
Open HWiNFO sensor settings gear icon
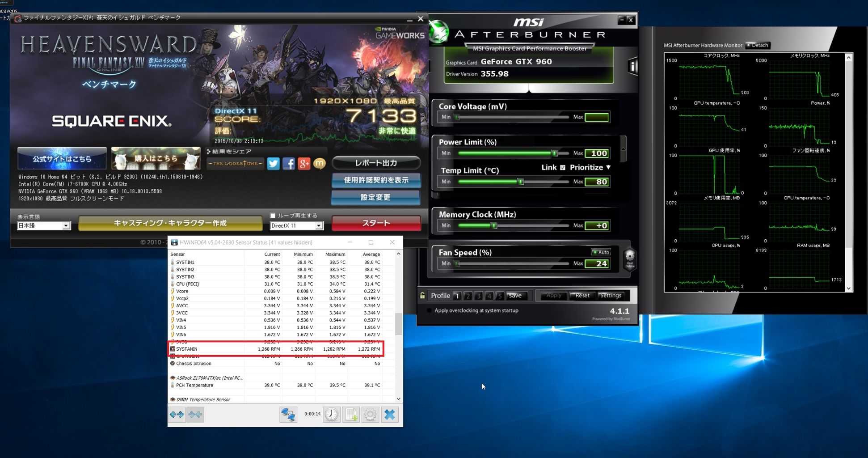(370, 415)
